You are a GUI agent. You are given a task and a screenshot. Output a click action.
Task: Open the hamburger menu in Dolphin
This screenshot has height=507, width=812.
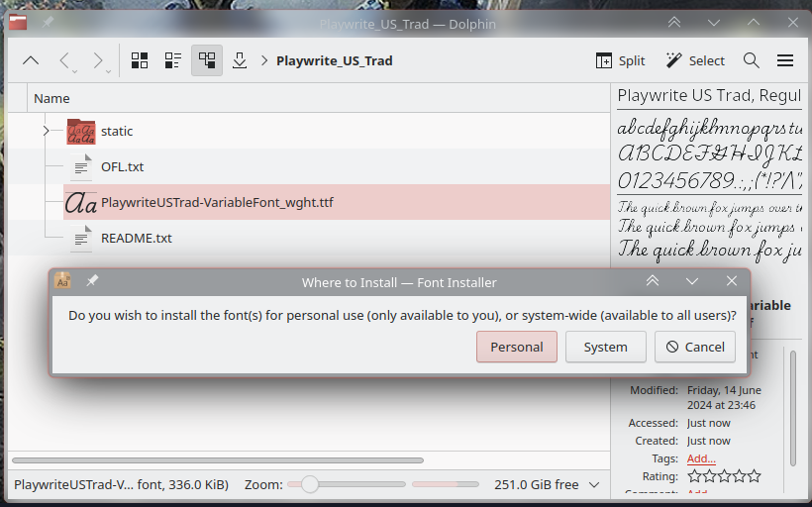click(x=785, y=60)
